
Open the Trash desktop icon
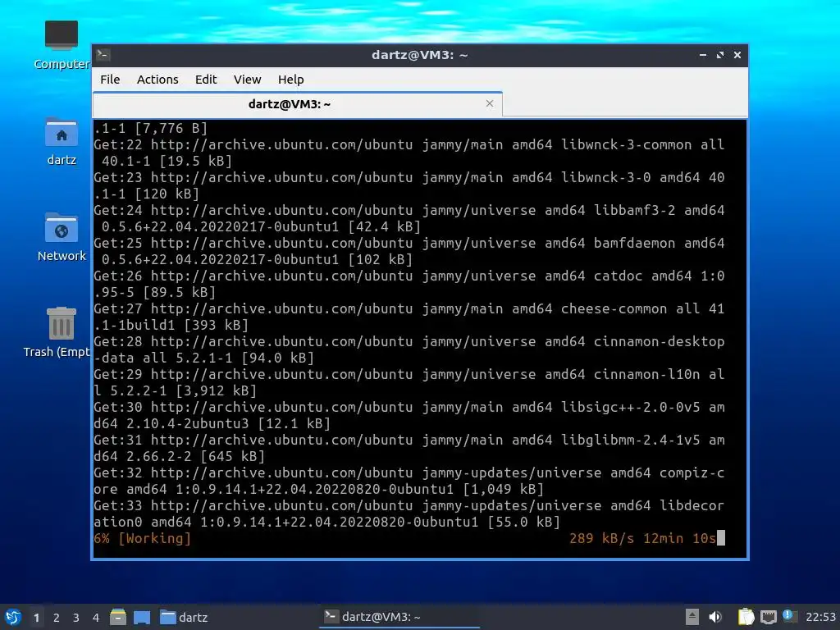(x=57, y=332)
